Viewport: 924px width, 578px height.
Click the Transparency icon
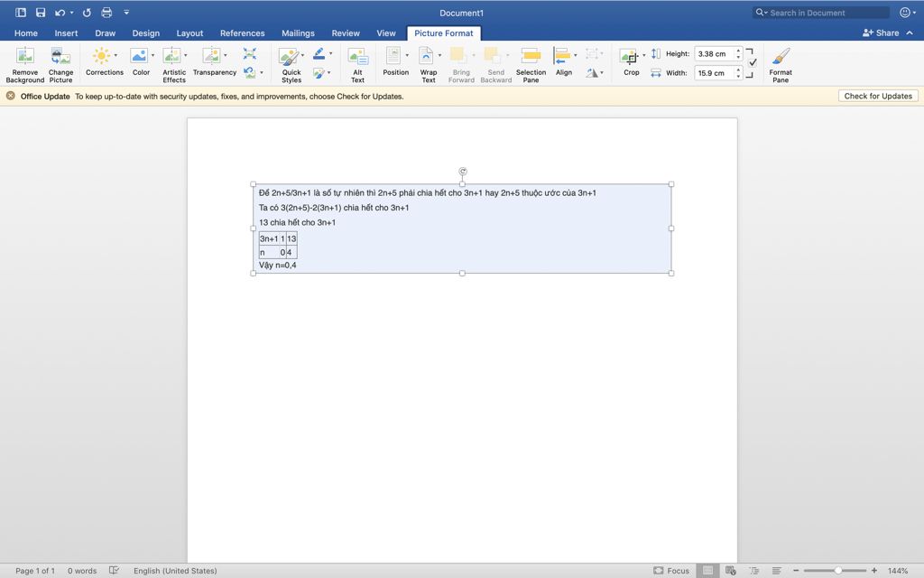click(210, 56)
